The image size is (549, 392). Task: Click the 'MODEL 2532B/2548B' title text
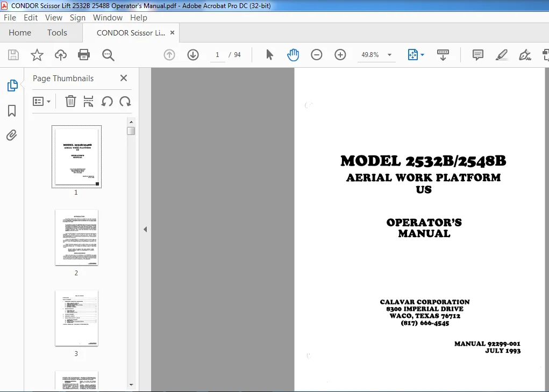point(423,161)
